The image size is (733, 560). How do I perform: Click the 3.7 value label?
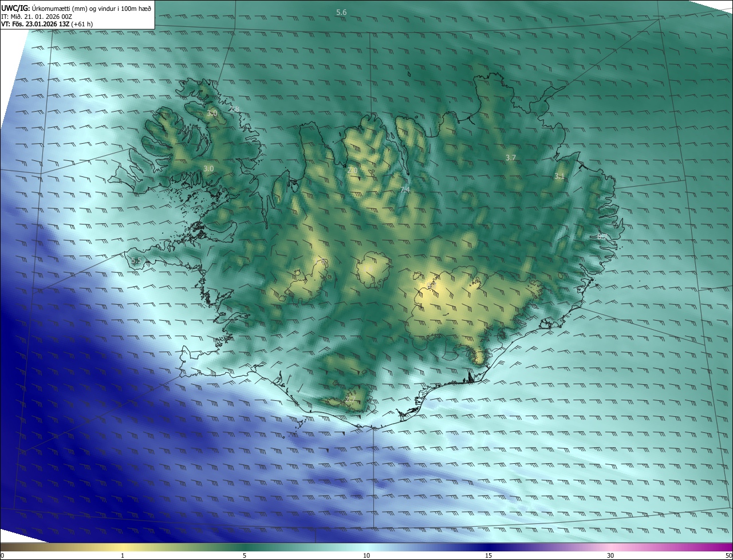[x=511, y=157]
